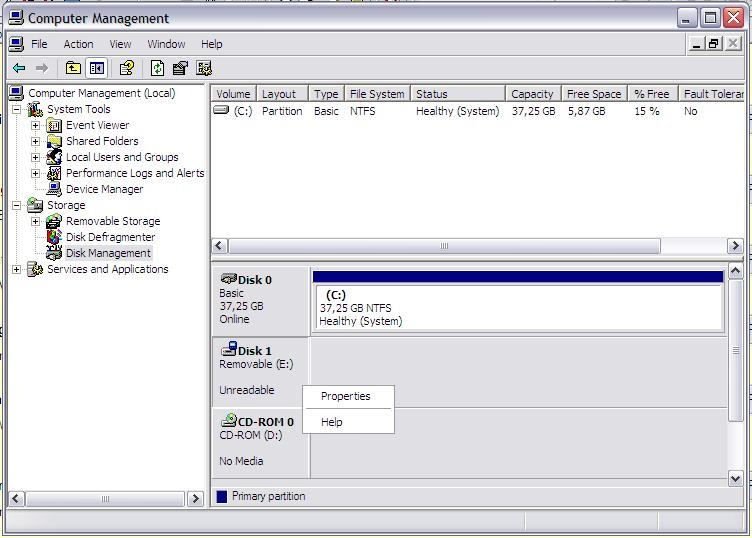Expand the Event Viewer node

35,126
